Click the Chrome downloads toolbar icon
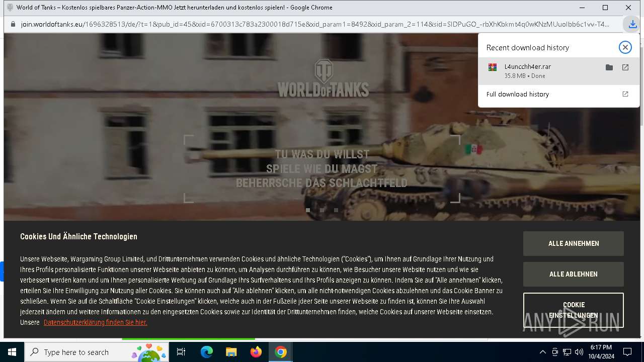The height and width of the screenshot is (362, 644). [x=632, y=24]
